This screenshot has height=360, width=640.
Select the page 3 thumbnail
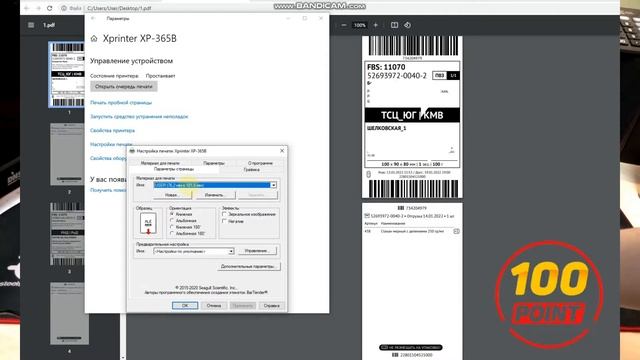click(67, 234)
